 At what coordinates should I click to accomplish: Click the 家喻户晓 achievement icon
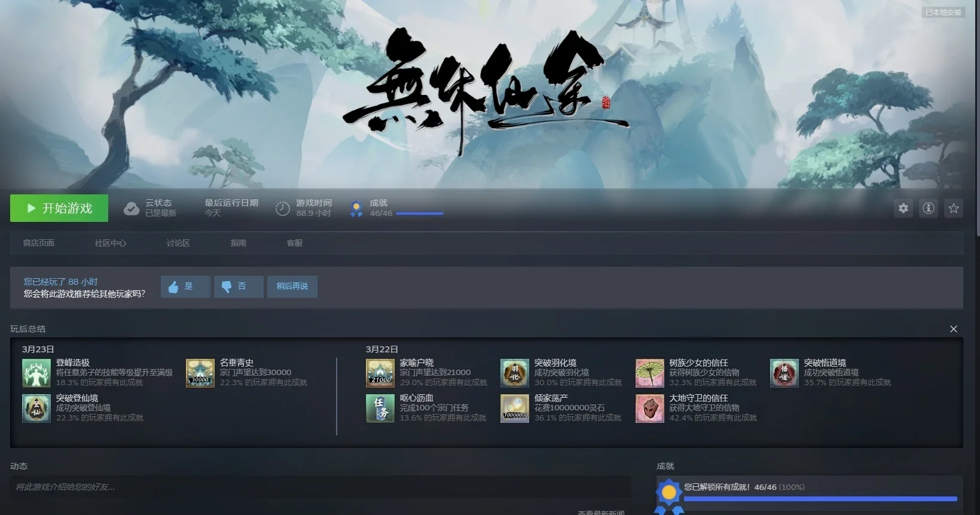click(380, 373)
